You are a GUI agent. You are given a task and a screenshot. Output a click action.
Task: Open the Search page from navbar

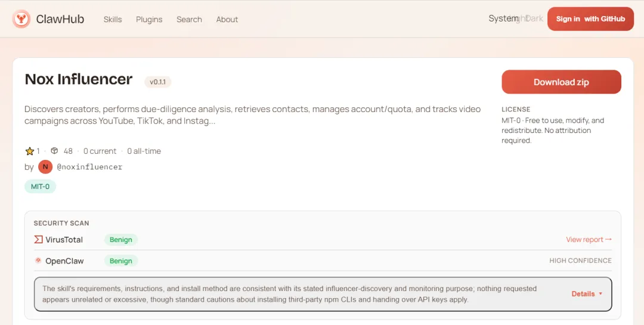189,19
